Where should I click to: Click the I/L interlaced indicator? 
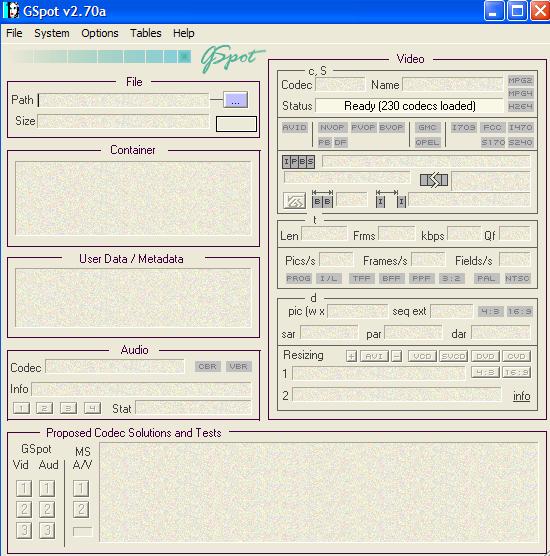[329, 278]
